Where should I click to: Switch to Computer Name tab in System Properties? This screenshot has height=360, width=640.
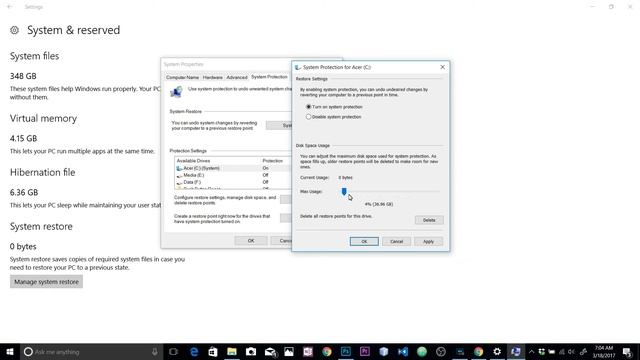182,77
